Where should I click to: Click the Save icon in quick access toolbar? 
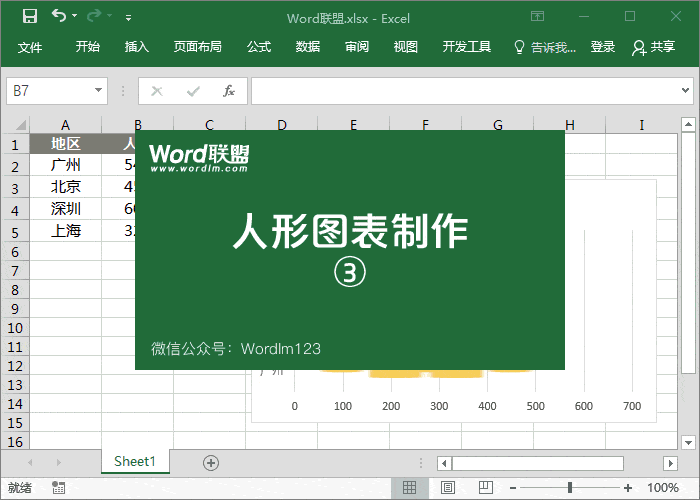[30, 16]
